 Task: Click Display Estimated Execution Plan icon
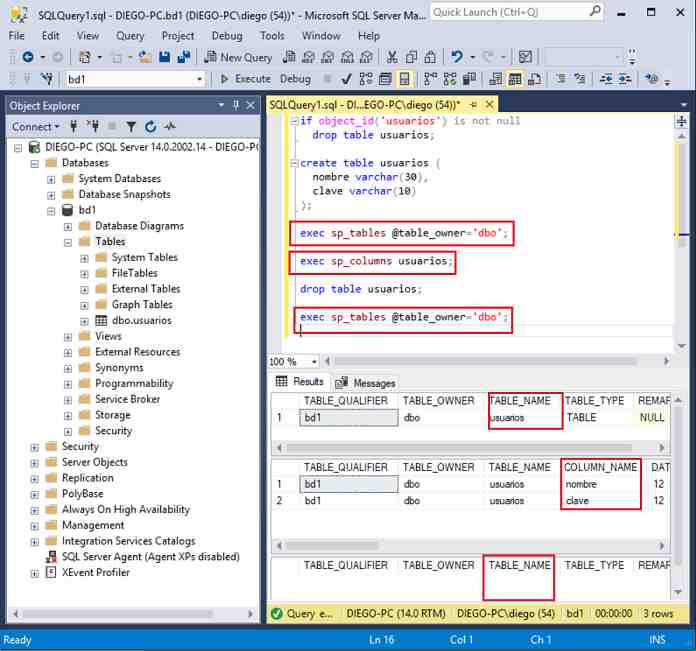click(366, 79)
